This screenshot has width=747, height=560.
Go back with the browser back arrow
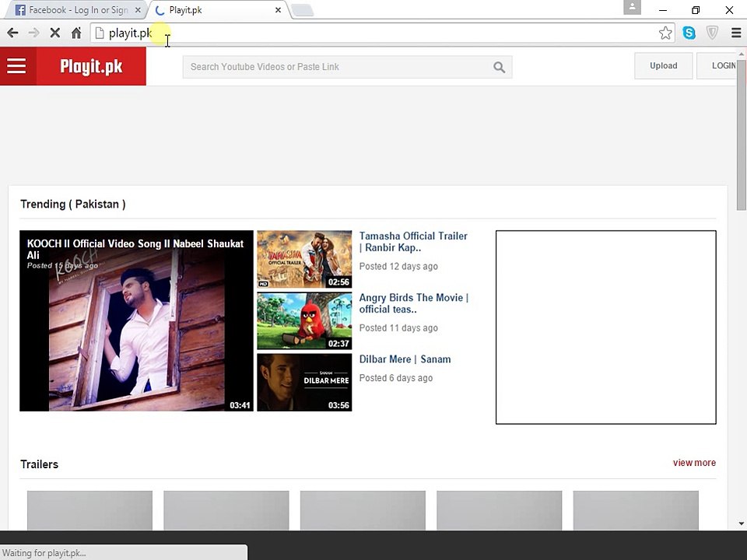point(13,33)
